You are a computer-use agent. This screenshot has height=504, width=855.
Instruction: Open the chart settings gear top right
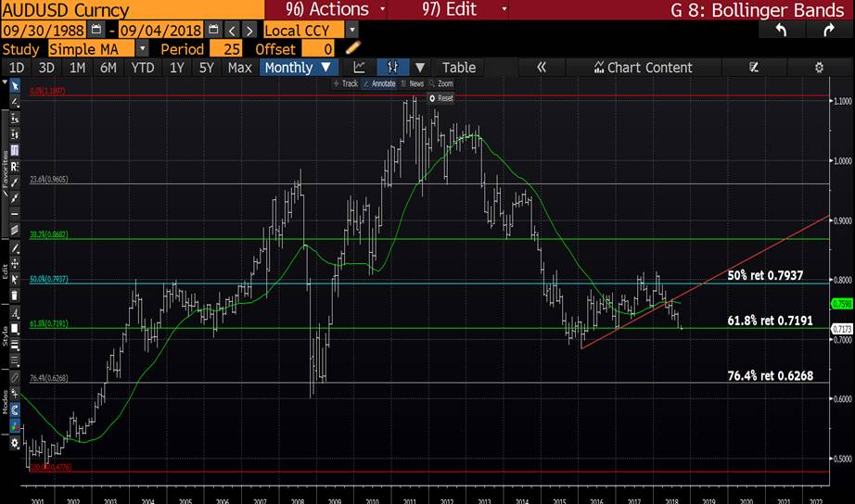tap(819, 68)
